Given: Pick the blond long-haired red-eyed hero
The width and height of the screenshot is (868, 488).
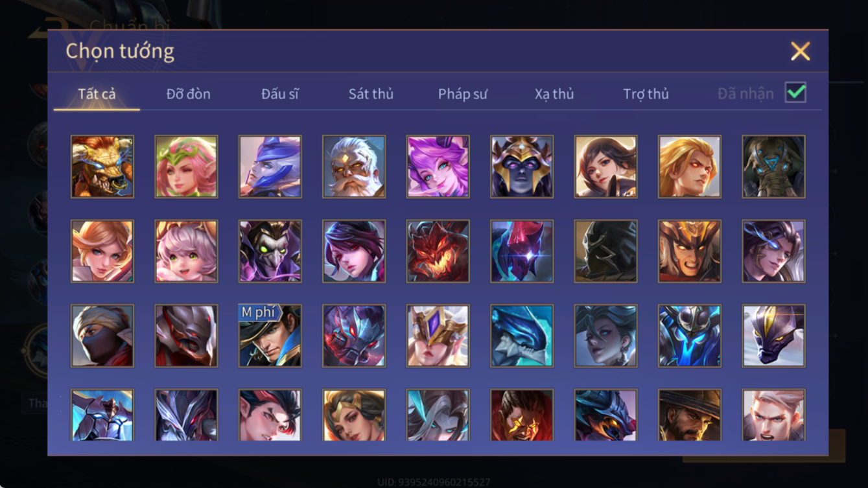Looking at the screenshot, I should coord(690,167).
